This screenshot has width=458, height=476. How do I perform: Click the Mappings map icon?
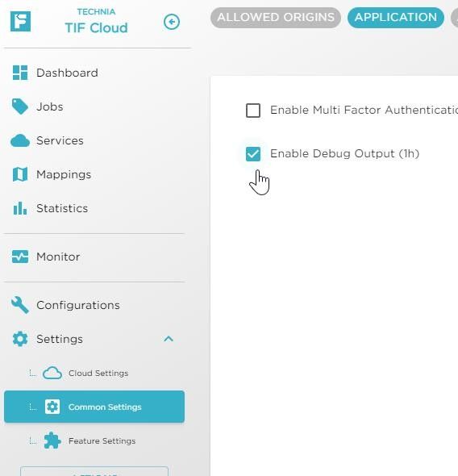(20, 174)
